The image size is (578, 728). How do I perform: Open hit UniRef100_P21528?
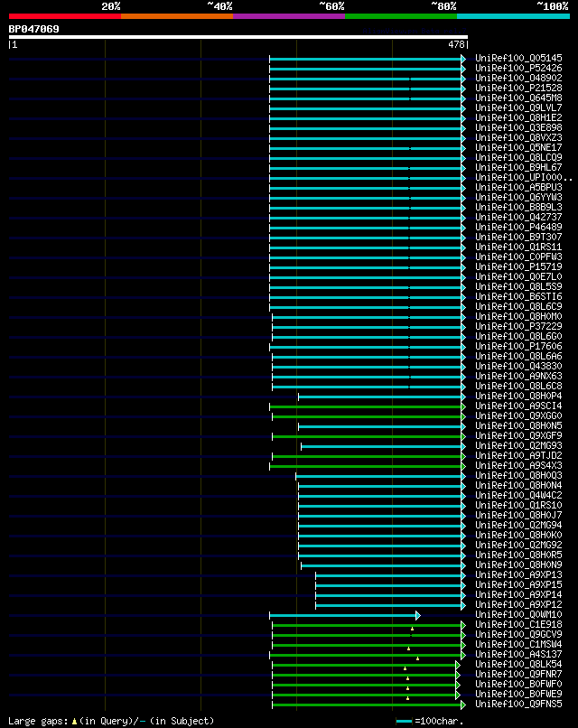[x=518, y=88]
